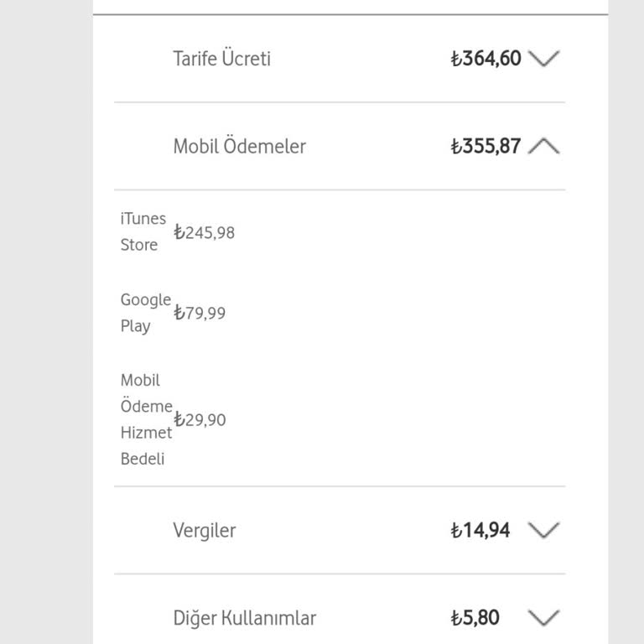Image resolution: width=644 pixels, height=644 pixels.
Task: Click the Store text under iTunes
Action: pyautogui.click(x=138, y=245)
